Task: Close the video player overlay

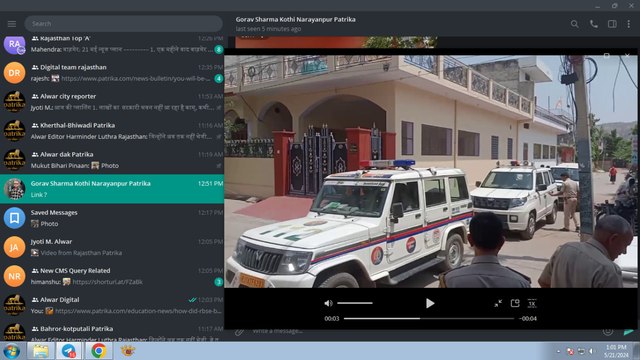Action: (627, 55)
